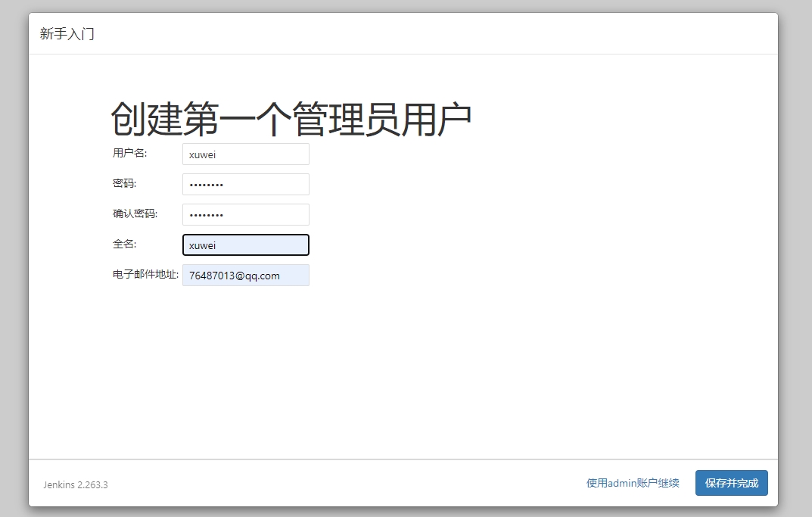Click the empty footer area beside the version text
Image resolution: width=812 pixels, height=517 pixels.
click(x=341, y=483)
